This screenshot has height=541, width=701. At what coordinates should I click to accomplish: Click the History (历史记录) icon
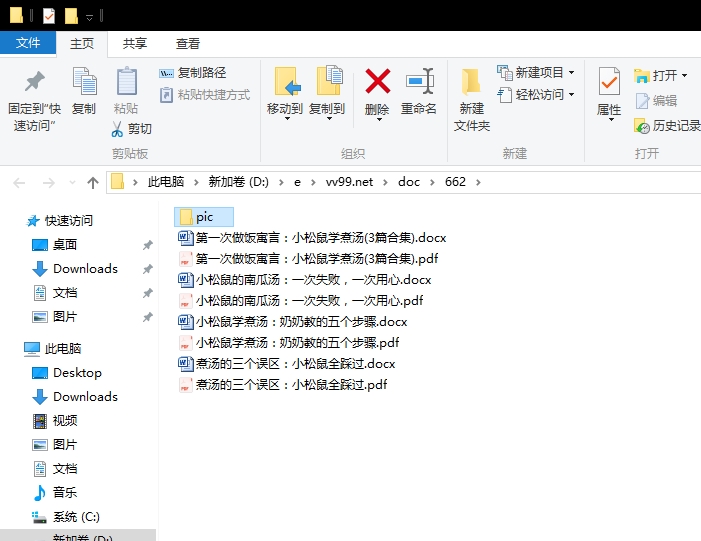click(x=642, y=126)
